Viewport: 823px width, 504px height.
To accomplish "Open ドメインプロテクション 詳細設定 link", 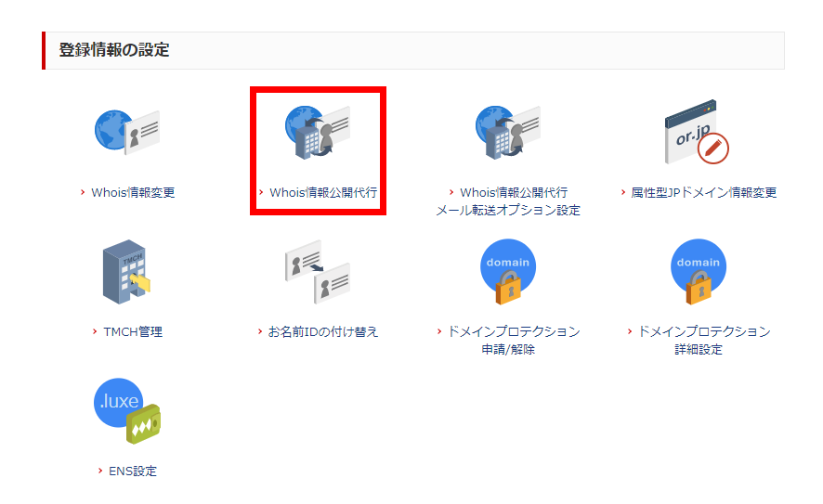I will [703, 341].
